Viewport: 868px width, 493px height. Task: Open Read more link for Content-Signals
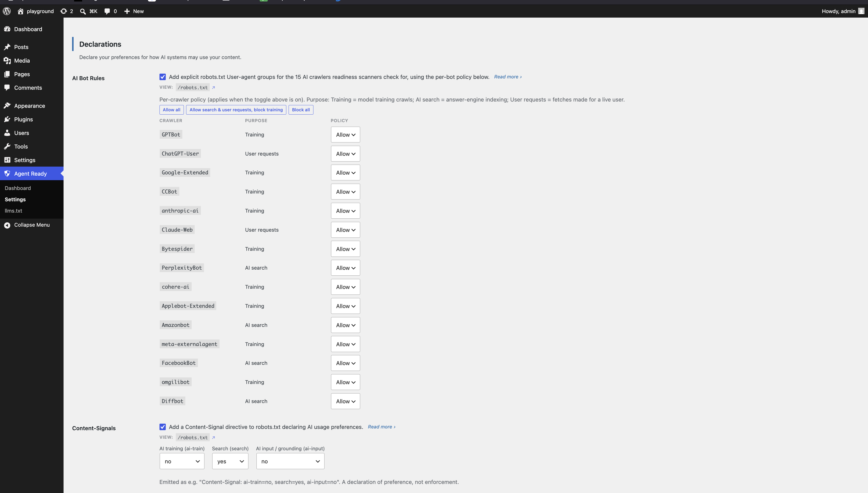381,427
